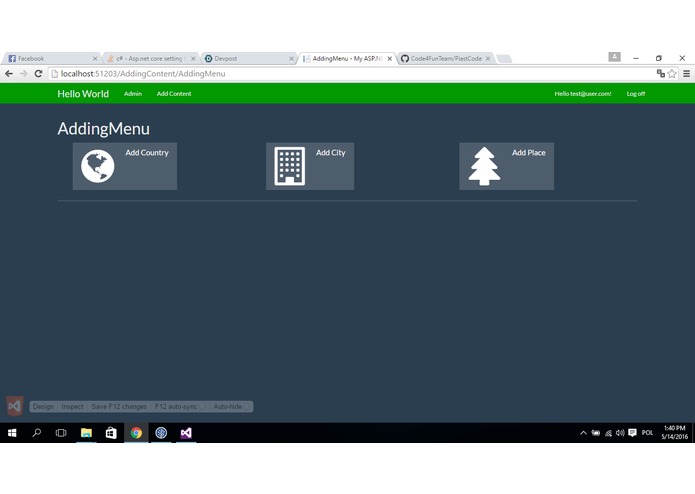Open the Add Content menu item
Viewport: 695px width, 494px height.
[174, 94]
